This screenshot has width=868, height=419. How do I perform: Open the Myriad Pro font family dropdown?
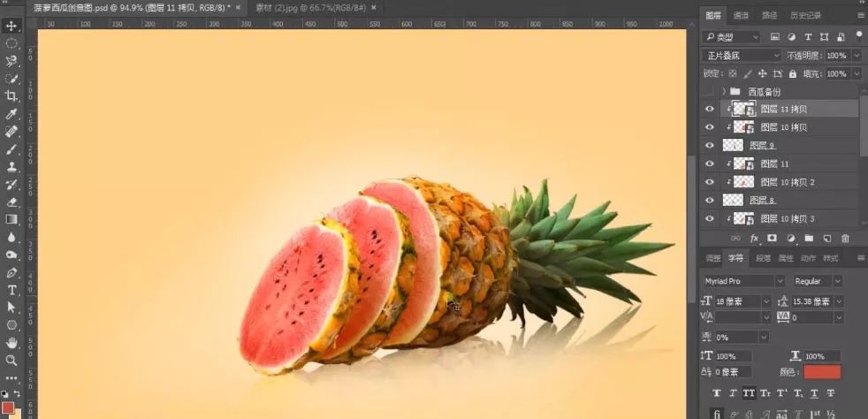tap(742, 281)
